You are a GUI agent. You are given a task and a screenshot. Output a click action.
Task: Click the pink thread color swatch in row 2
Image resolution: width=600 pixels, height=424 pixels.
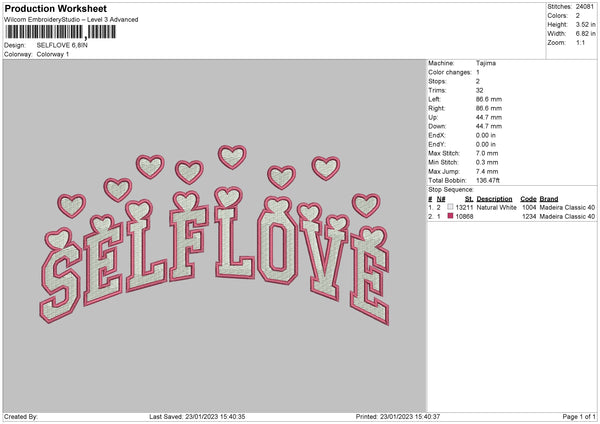pos(450,216)
